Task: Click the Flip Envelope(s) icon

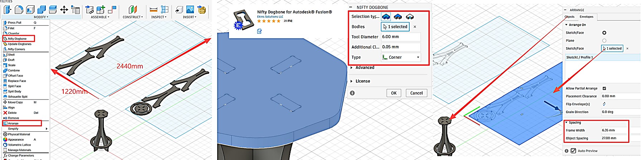Action: pos(604,104)
